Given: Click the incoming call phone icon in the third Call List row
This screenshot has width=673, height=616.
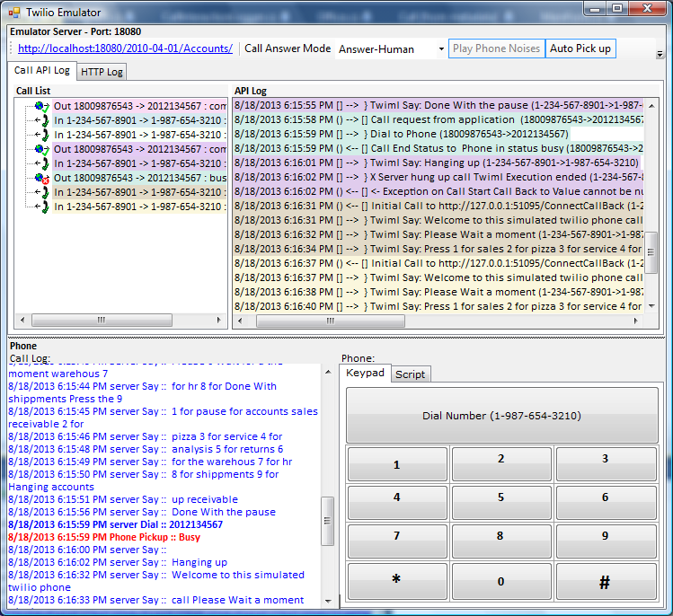Looking at the screenshot, I should 42,135.
